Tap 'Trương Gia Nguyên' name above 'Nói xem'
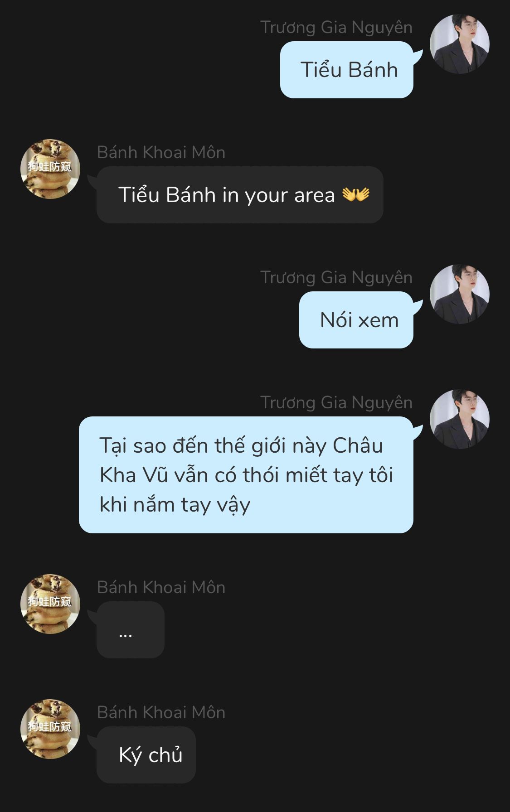Viewport: 510px width, 812px height. tap(336, 278)
